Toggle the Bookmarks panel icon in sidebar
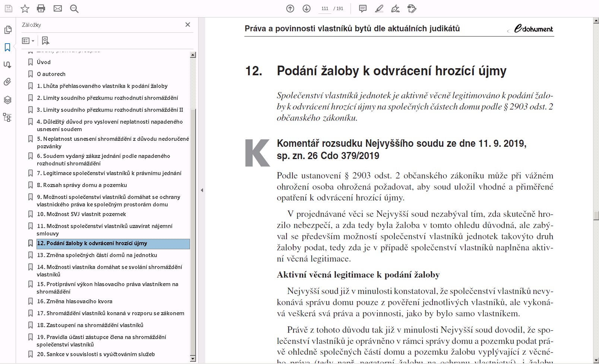This screenshot has width=599, height=364. pyautogui.click(x=7, y=47)
